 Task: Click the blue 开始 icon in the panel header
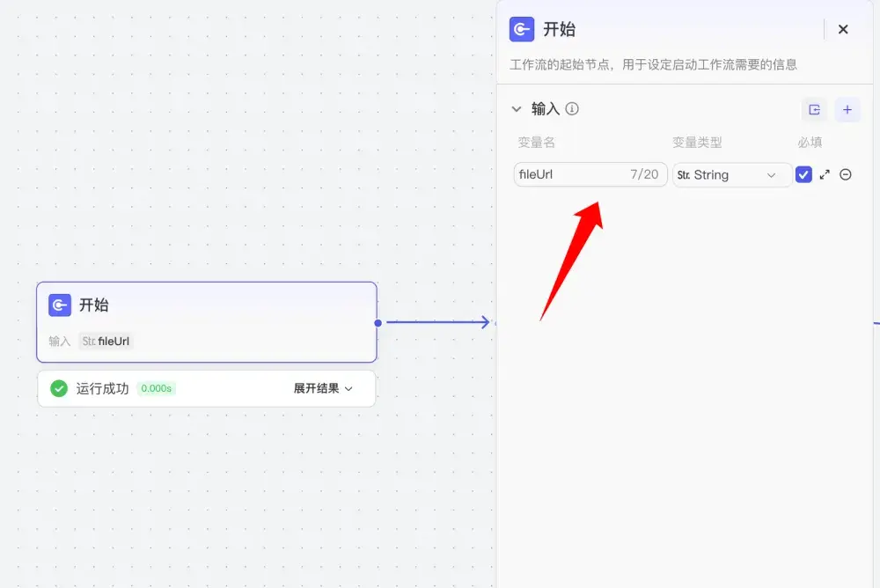pyautogui.click(x=521, y=29)
